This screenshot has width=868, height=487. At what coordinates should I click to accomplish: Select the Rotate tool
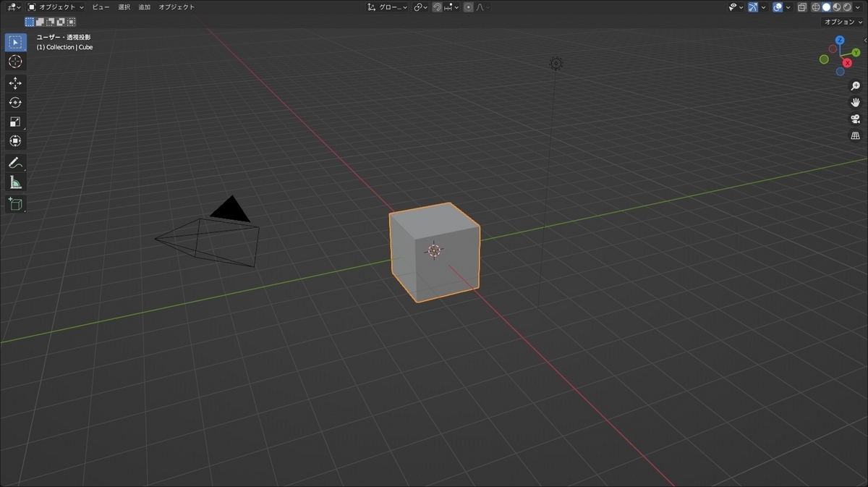click(x=15, y=103)
